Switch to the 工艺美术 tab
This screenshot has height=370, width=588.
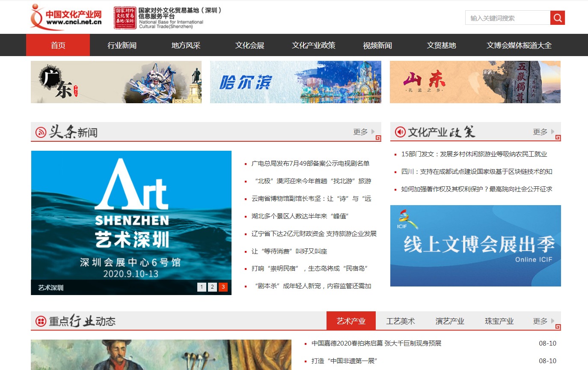tap(400, 320)
